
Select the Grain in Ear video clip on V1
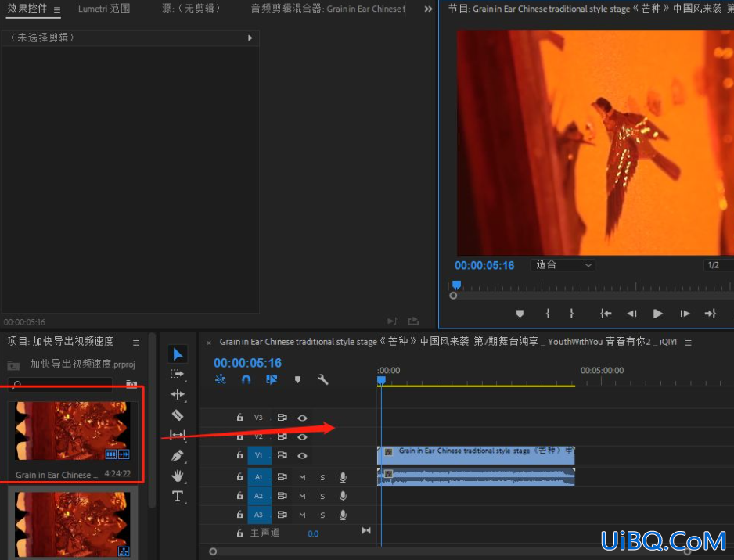coord(476,455)
